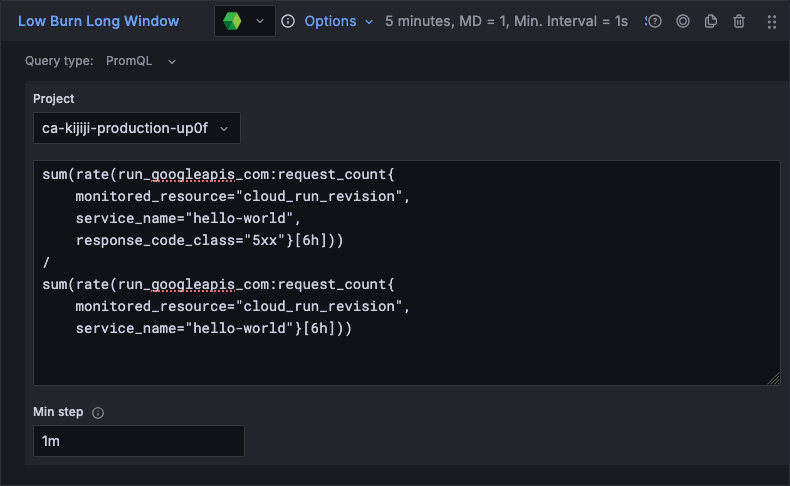The image size is (790, 486).
Task: Open the ca-kijiji-production-up0f project dropdown
Action: pos(136,128)
